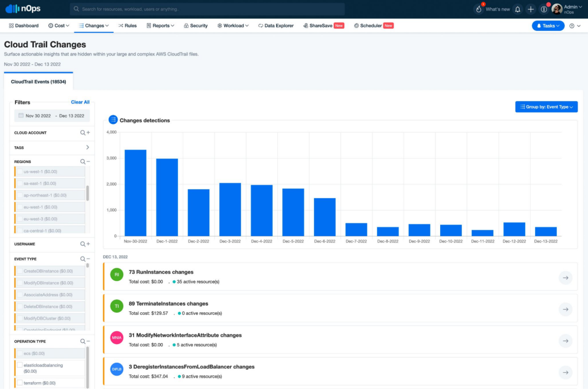Select the CloudTrail Events (18534) tab
This screenshot has height=392, width=588.
pos(39,82)
